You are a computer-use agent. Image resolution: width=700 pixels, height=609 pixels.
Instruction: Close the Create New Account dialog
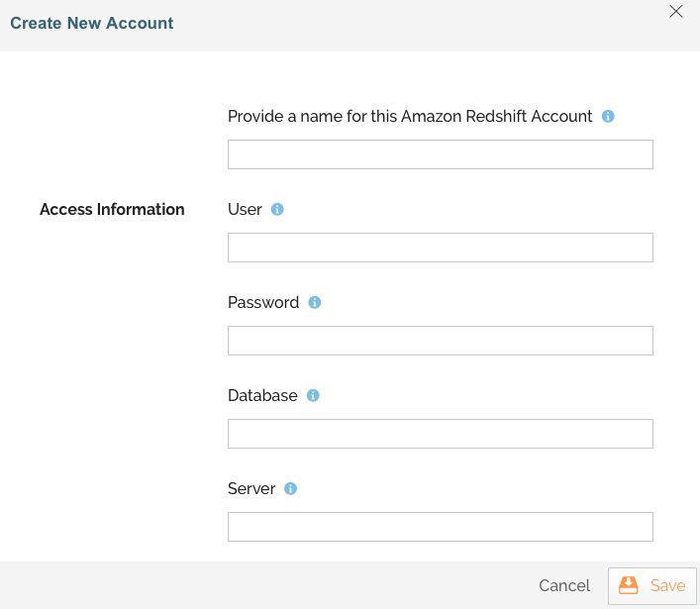676,11
